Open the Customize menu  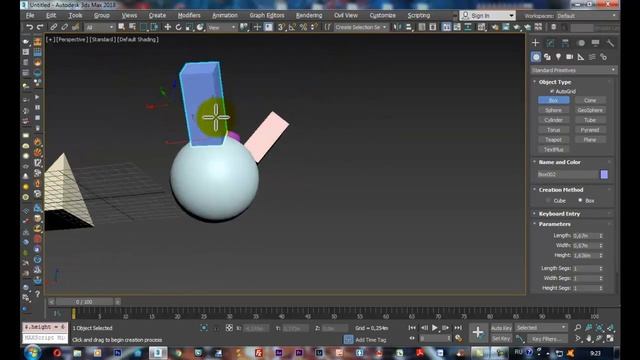pos(382,16)
